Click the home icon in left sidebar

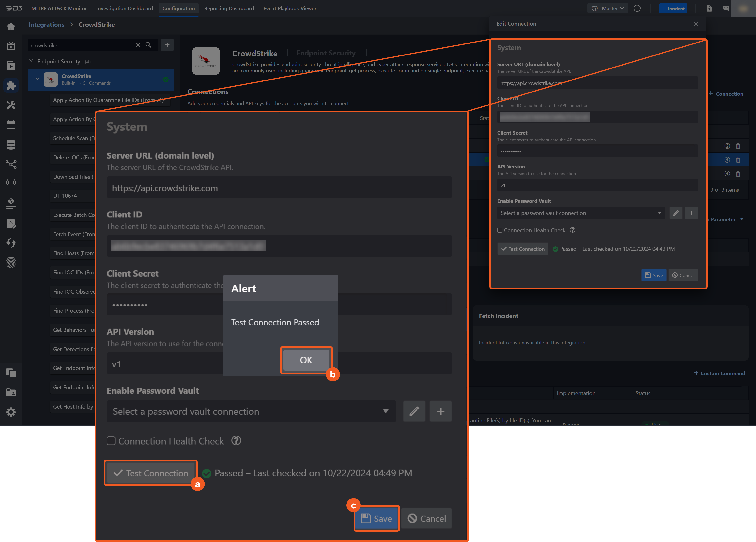[x=11, y=27]
